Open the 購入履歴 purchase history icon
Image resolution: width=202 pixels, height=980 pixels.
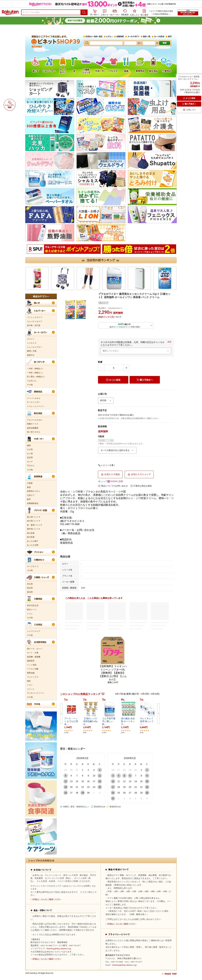(x=144, y=12)
